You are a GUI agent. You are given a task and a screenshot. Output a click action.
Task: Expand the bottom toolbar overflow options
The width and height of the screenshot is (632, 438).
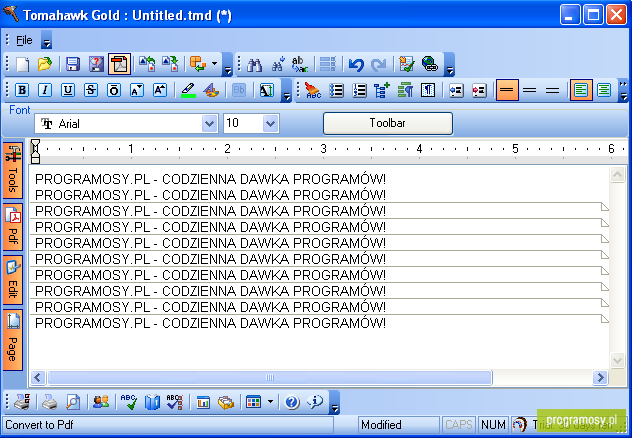(x=334, y=402)
